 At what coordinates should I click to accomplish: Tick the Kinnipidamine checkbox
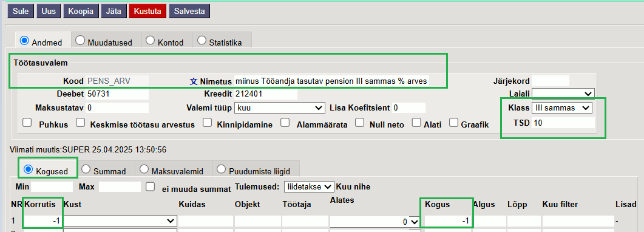click(x=208, y=122)
